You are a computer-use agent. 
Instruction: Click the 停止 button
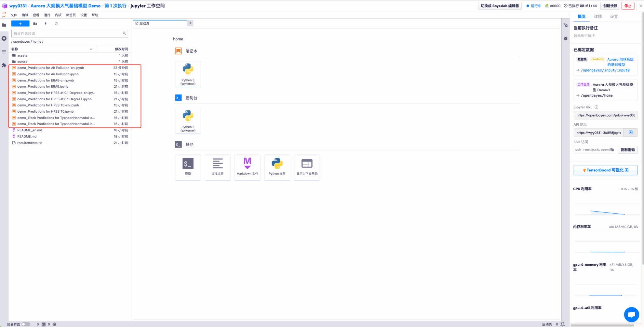point(628,6)
